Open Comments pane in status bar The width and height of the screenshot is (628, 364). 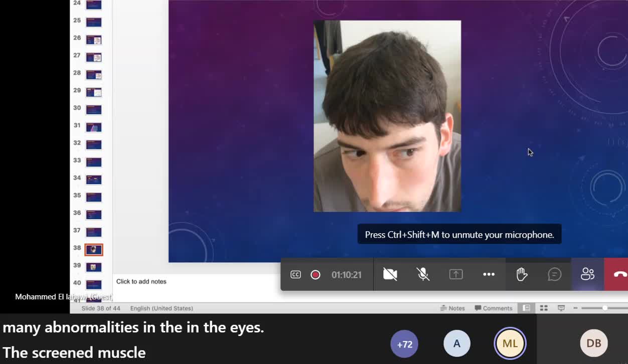pyautogui.click(x=494, y=308)
